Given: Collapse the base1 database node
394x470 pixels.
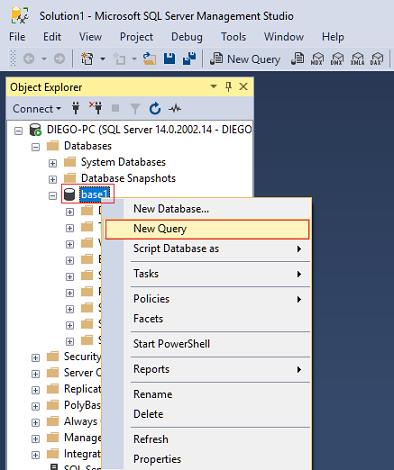Looking at the screenshot, I should pos(52,196).
